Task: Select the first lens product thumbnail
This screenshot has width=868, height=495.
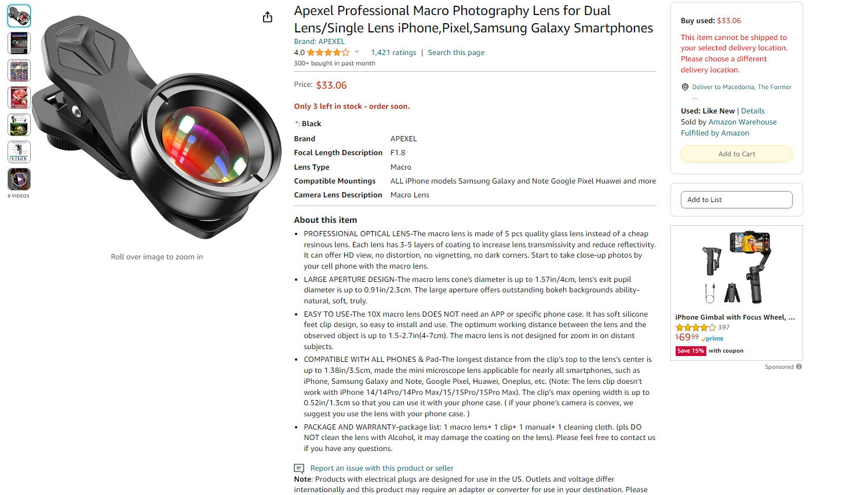Action: pyautogui.click(x=19, y=16)
